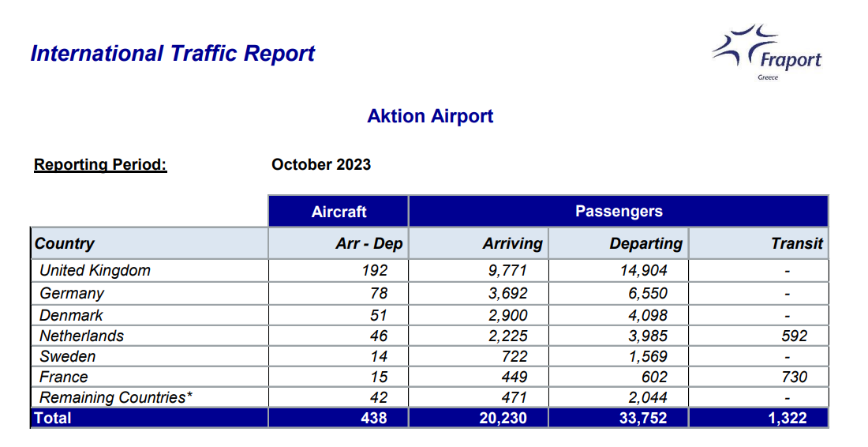Click the Aktion Airport heading
This screenshot has width=868, height=447.
[x=430, y=116]
